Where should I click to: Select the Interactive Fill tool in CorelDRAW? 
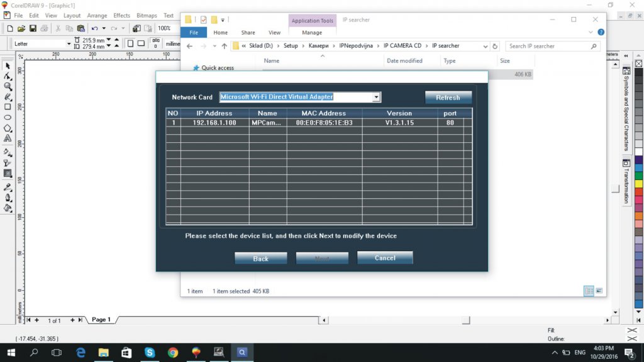tap(8, 152)
